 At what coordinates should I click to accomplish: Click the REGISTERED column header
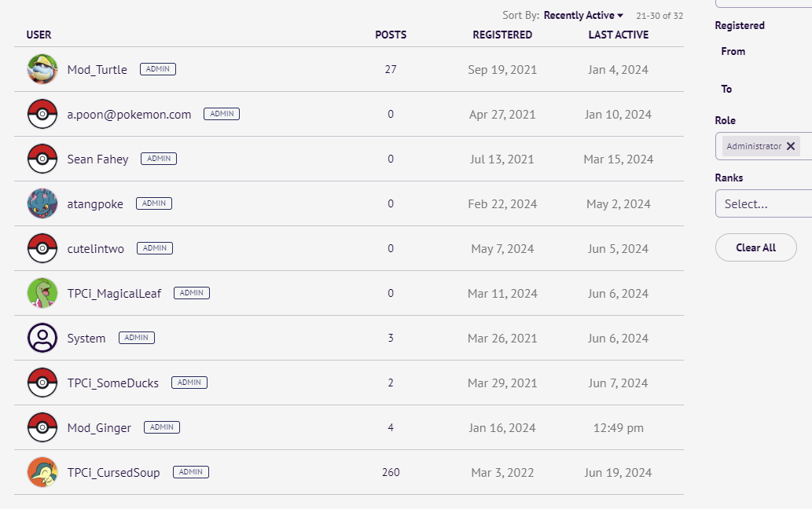tap(502, 35)
